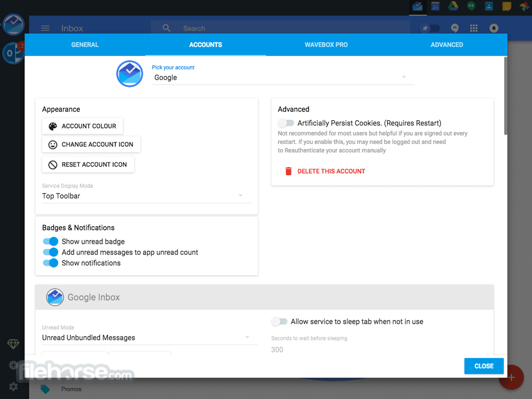
Task: Enable Allow service to sleep tab toggle
Action: 279,321
